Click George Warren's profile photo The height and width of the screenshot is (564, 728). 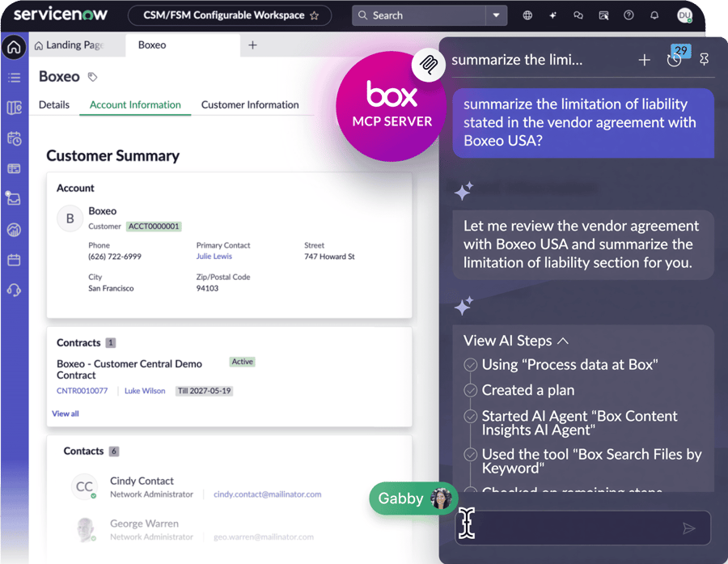(86, 529)
